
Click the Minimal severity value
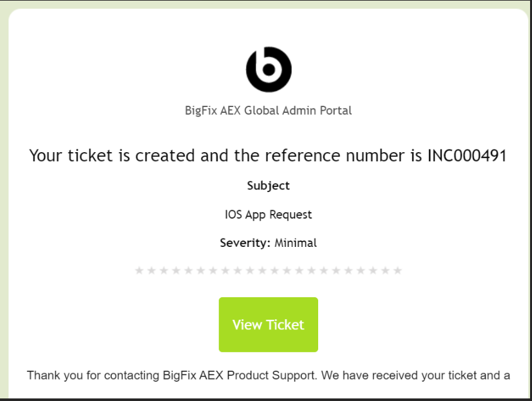[x=296, y=243]
